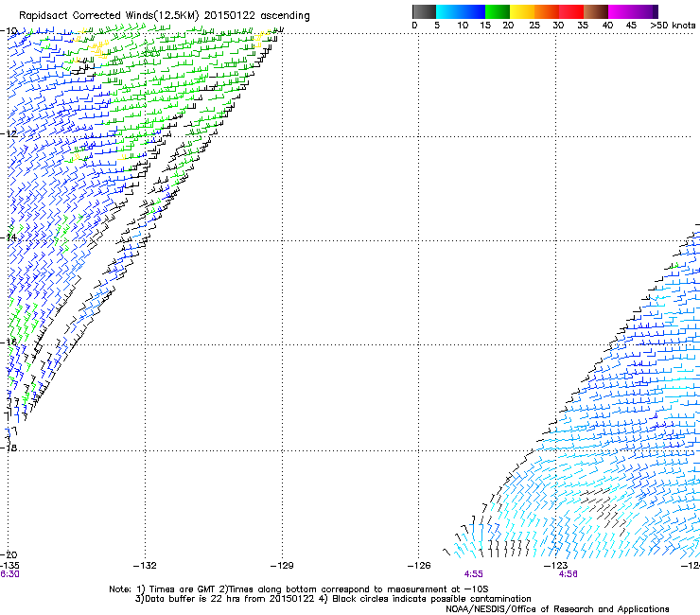Click the green 15-20 knots legend swatch

(498, 11)
